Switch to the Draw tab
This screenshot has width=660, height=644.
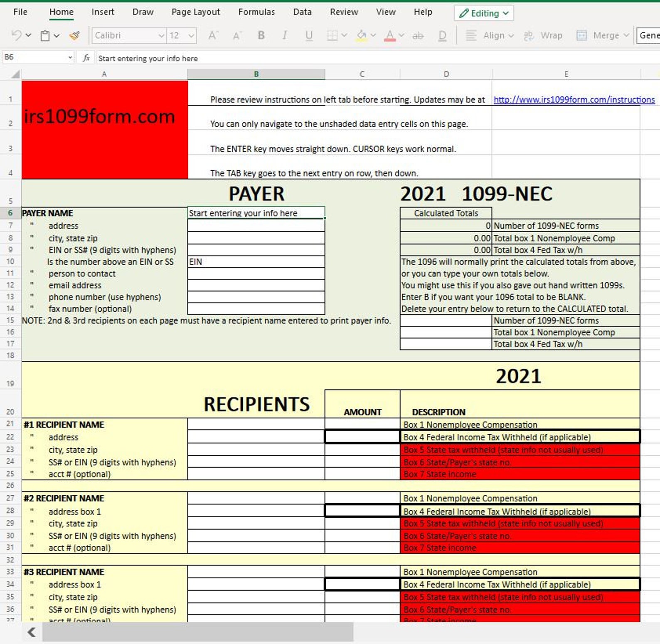click(x=143, y=12)
